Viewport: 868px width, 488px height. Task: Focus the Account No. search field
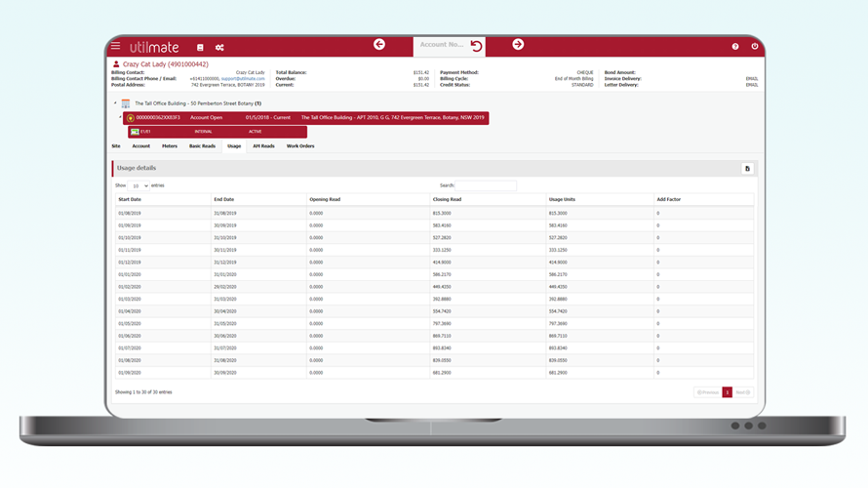tap(442, 45)
